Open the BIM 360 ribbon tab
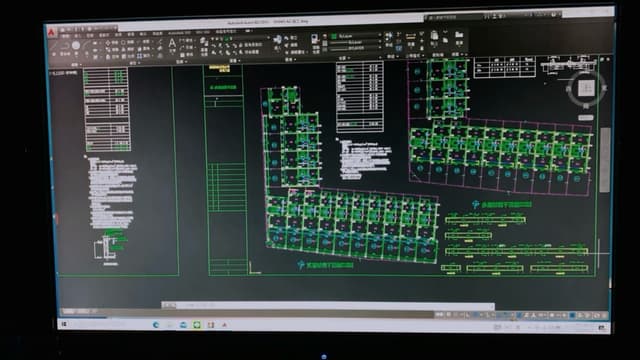The image size is (640, 360). point(202,32)
